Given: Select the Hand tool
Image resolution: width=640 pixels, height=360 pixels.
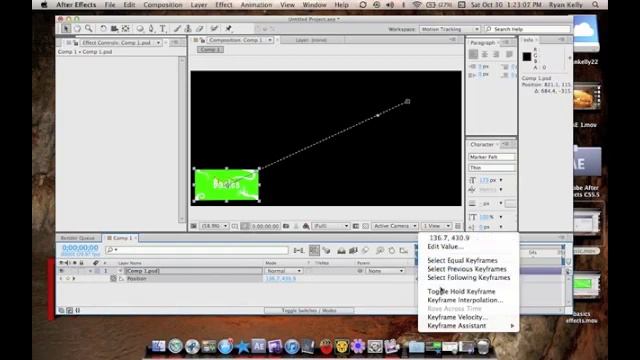Looking at the screenshot, I should [77, 29].
